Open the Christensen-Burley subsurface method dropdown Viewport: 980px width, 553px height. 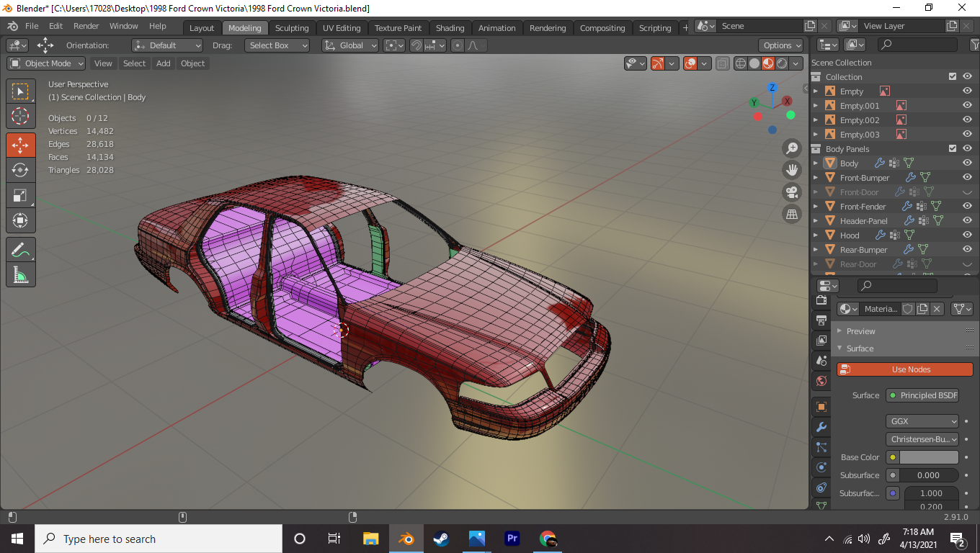[922, 439]
